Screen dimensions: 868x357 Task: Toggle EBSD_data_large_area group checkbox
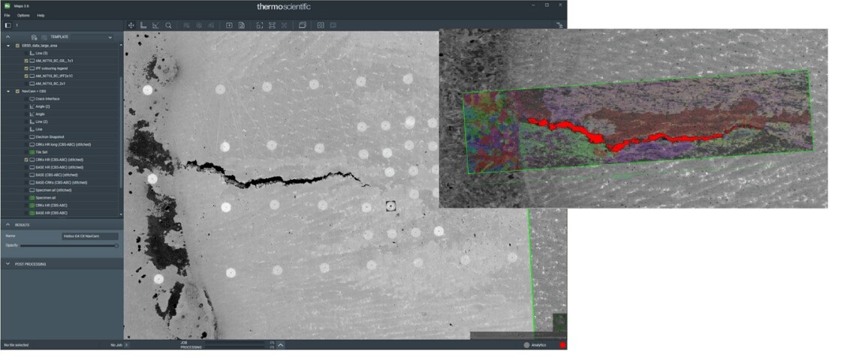17,45
